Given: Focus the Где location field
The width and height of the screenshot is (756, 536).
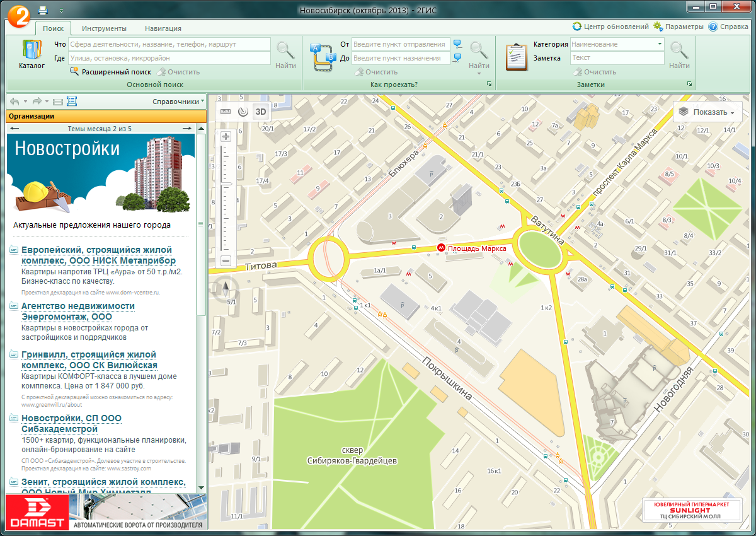Looking at the screenshot, I should click(x=169, y=58).
